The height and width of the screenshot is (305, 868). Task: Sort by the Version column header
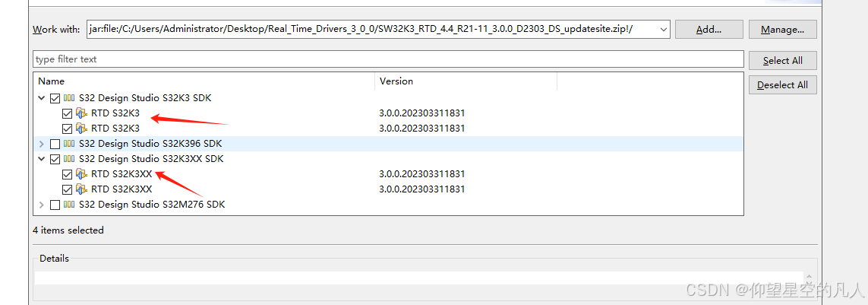[x=466, y=81]
